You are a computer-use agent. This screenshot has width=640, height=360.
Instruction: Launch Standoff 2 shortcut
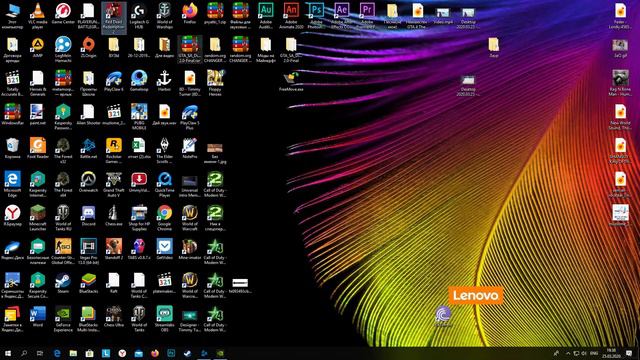(113, 250)
